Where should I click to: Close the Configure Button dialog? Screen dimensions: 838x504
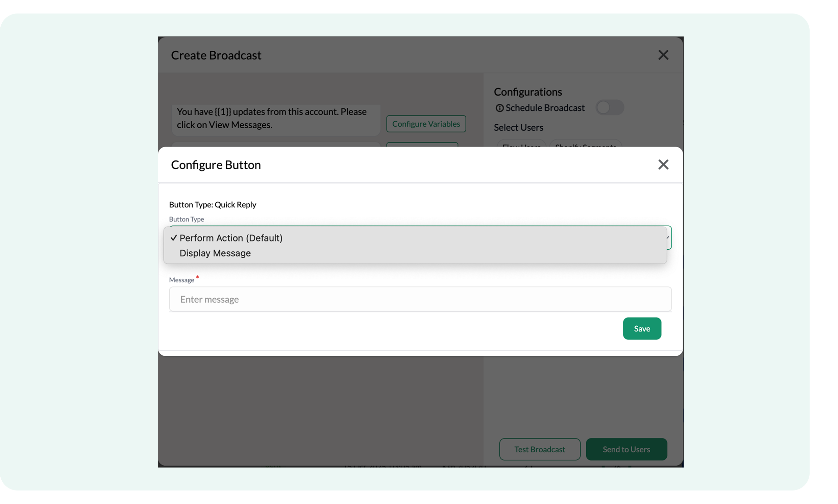pyautogui.click(x=663, y=165)
